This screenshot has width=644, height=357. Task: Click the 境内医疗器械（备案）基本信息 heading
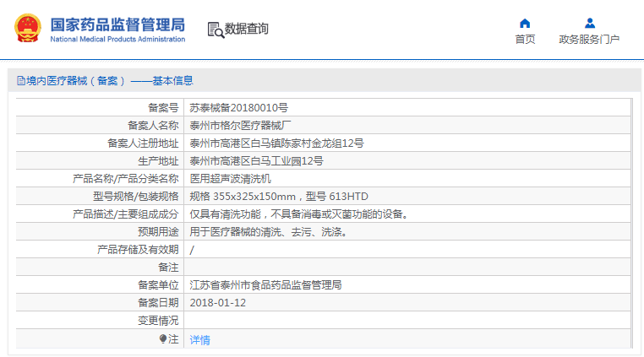point(110,81)
